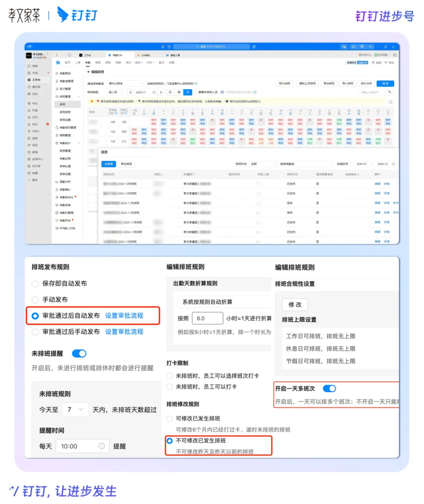Check 未排班时，员工可以打卡
This screenshot has height=504, width=424.
[x=170, y=387]
